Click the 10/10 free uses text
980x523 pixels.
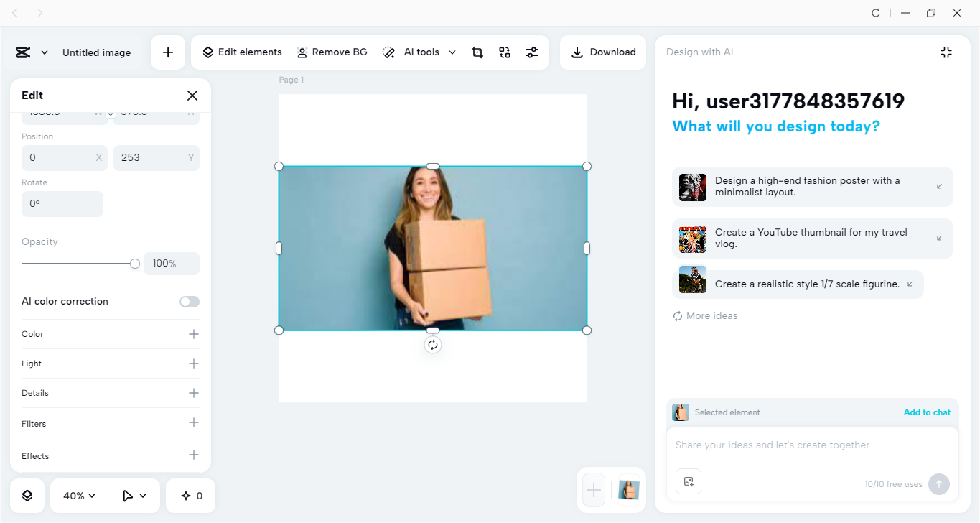pyautogui.click(x=894, y=484)
